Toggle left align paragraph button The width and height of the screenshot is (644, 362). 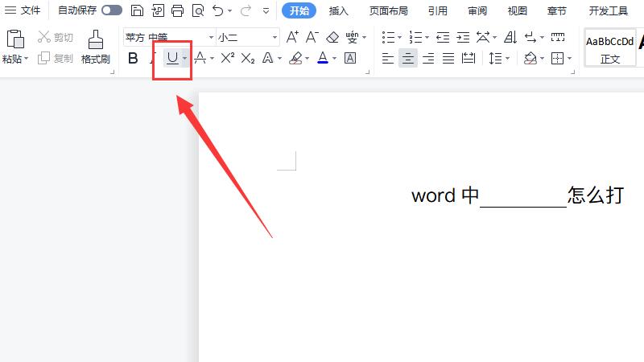point(388,58)
